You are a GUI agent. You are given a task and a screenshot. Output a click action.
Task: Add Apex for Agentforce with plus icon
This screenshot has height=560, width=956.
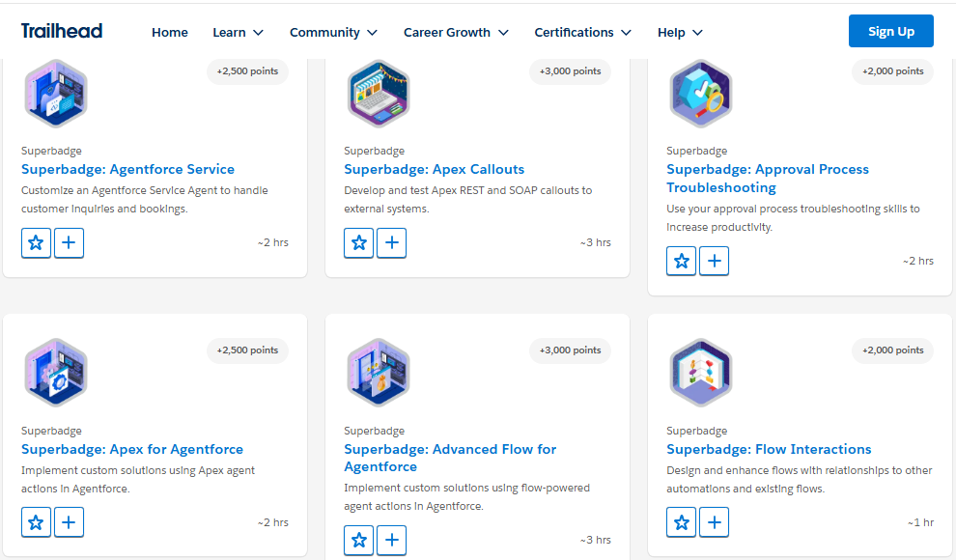click(x=69, y=522)
